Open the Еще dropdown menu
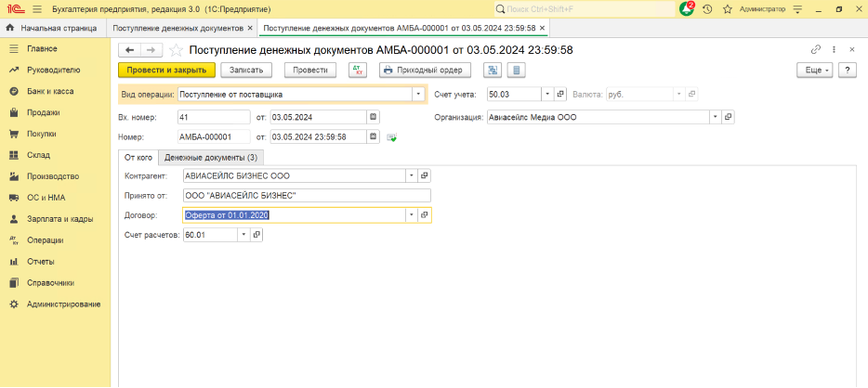Image resolution: width=868 pixels, height=388 pixels. pyautogui.click(x=815, y=71)
